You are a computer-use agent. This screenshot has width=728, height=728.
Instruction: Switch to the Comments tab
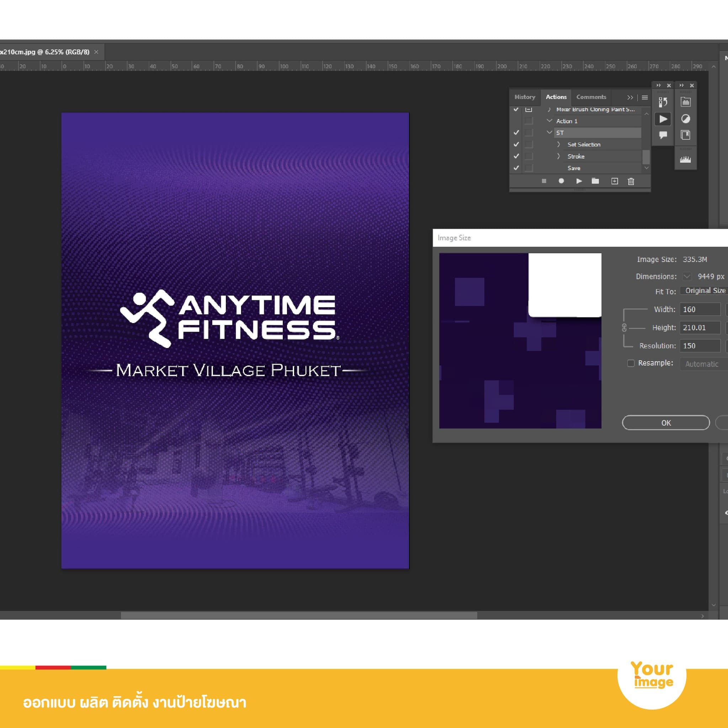pyautogui.click(x=591, y=97)
